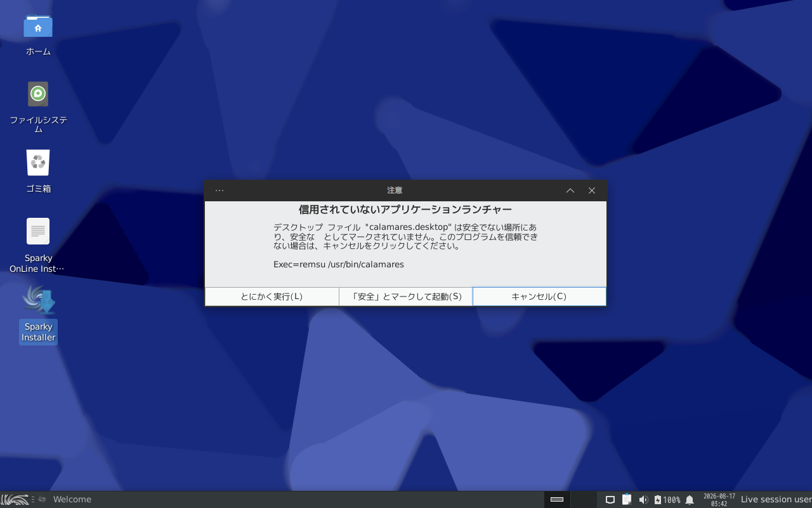Click 「安全」とマークして起動(S) button
The height and width of the screenshot is (508, 812).
tap(406, 297)
